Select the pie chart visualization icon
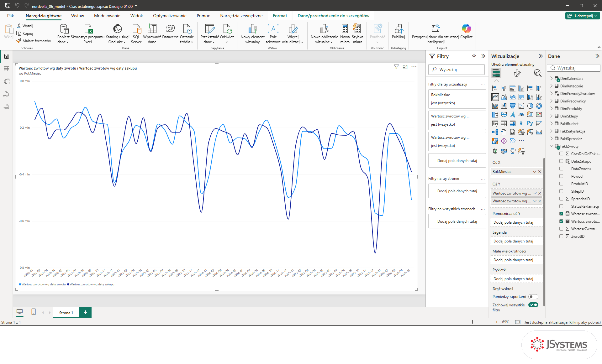This screenshot has width=602, height=364. pyautogui.click(x=530, y=106)
